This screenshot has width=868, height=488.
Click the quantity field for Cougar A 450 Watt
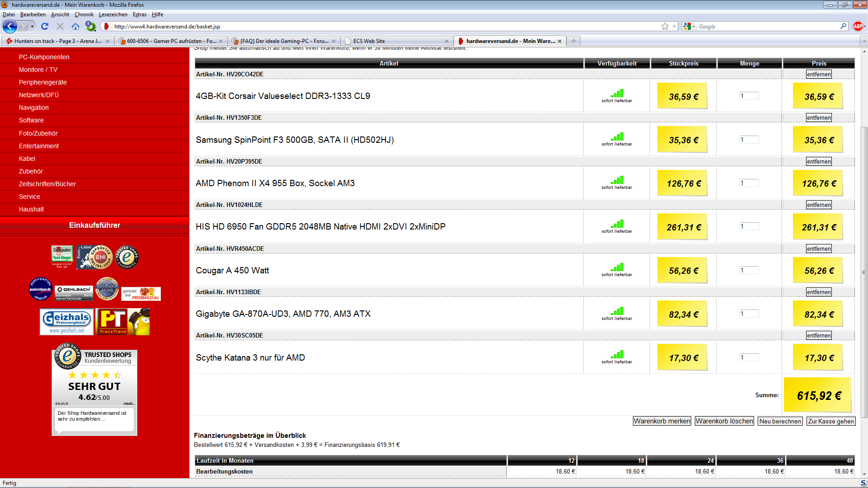pyautogui.click(x=749, y=270)
